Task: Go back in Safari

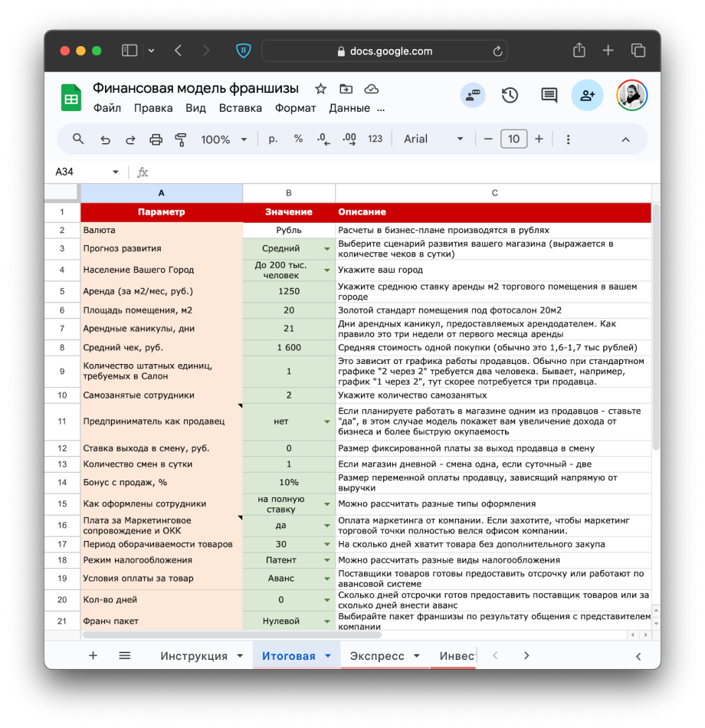Action: click(178, 50)
